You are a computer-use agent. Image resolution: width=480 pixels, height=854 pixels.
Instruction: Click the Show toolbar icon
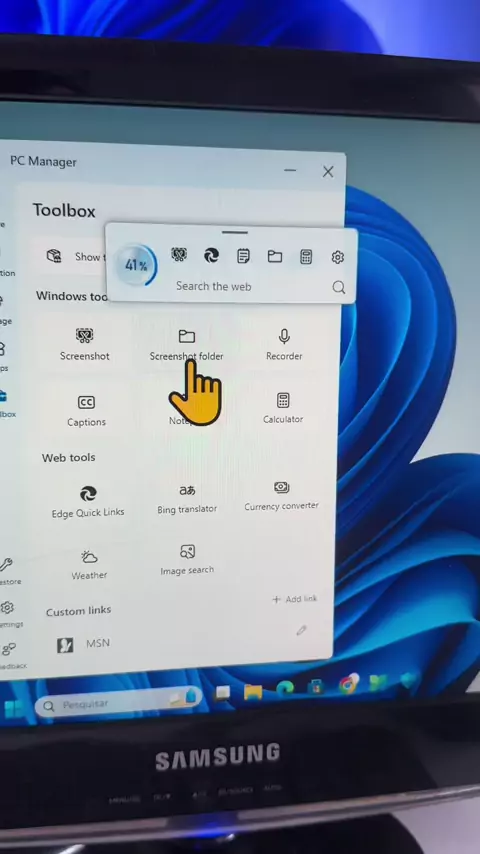click(x=54, y=256)
